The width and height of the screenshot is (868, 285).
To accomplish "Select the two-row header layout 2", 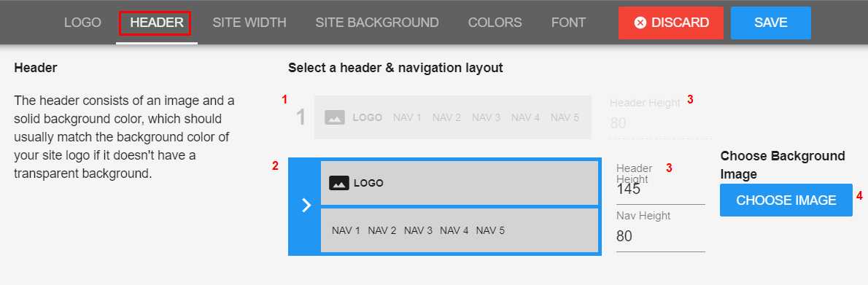I will tap(445, 206).
